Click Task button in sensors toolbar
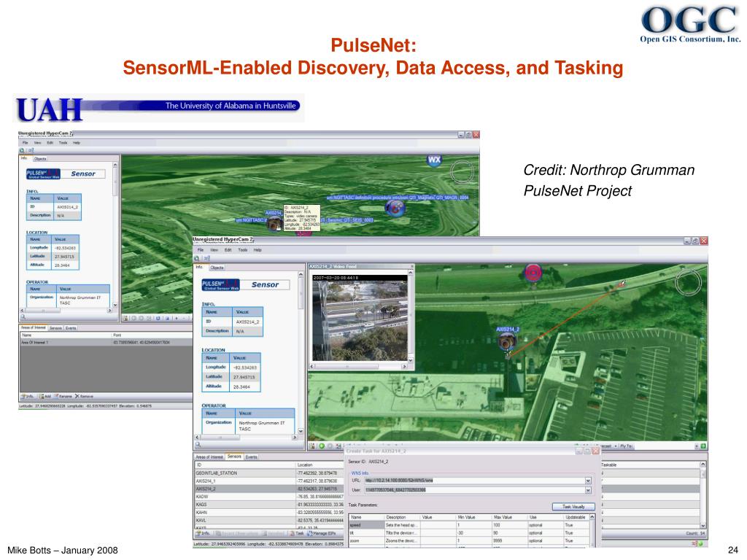 pos(297,533)
